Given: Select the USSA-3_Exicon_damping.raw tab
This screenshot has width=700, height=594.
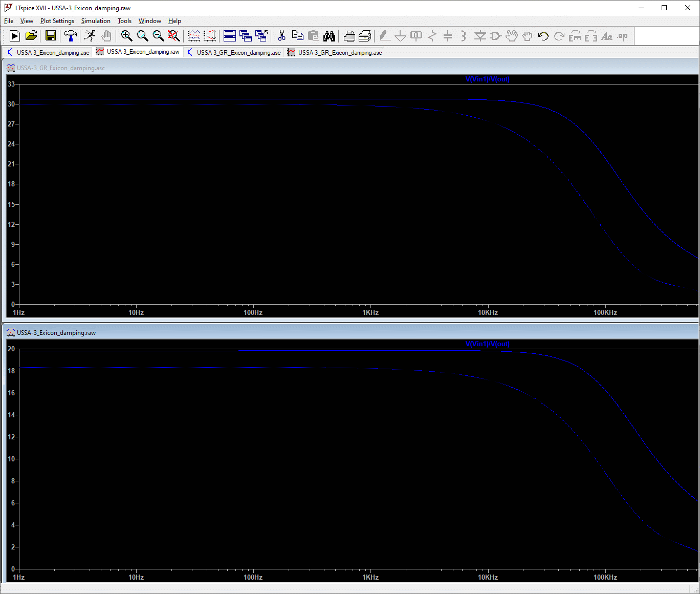Looking at the screenshot, I should point(138,52).
